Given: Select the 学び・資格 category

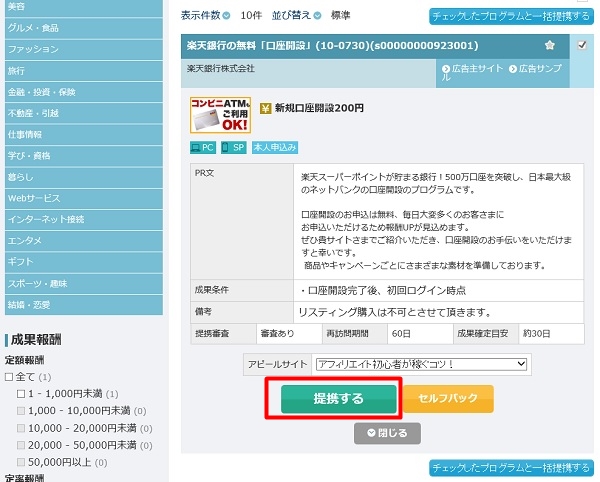Looking at the screenshot, I should [x=84, y=156].
